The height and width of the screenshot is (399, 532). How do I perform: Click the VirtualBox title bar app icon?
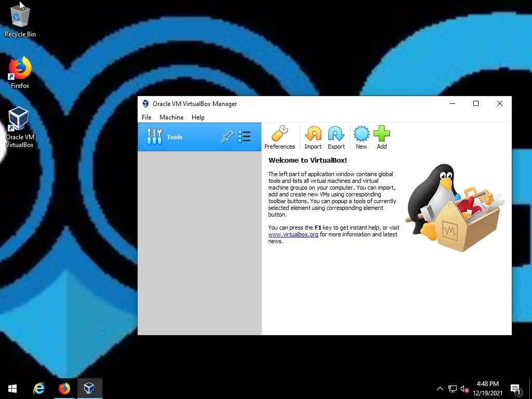[x=145, y=103]
